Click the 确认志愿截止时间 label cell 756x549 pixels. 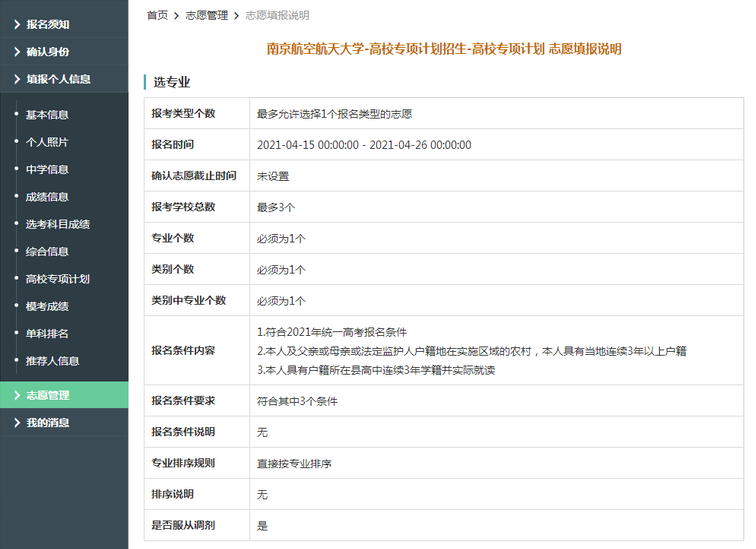(x=197, y=176)
